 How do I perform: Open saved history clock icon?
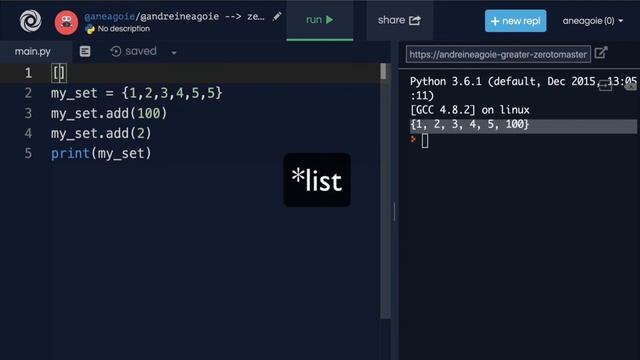[x=116, y=51]
